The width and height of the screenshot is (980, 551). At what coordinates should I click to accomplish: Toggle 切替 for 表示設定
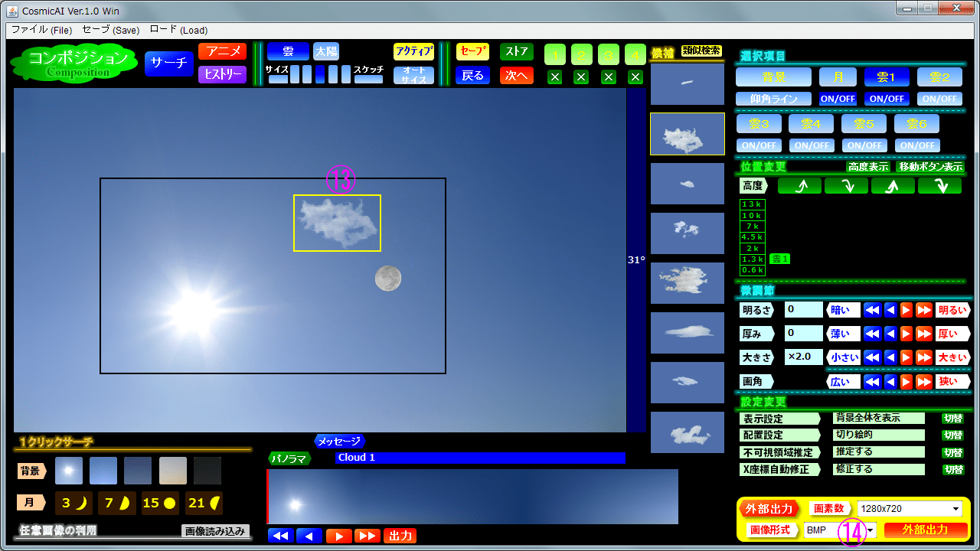pyautogui.click(x=953, y=419)
